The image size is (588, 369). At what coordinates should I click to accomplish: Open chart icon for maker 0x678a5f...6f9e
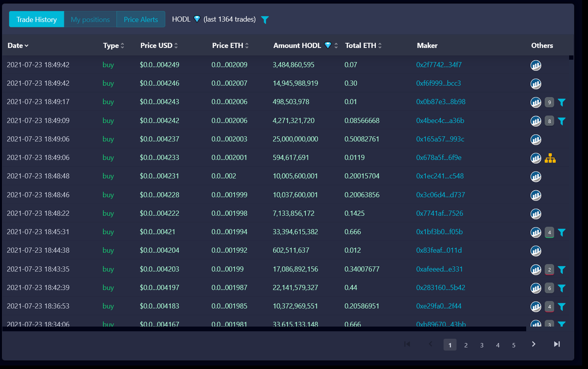(536, 158)
